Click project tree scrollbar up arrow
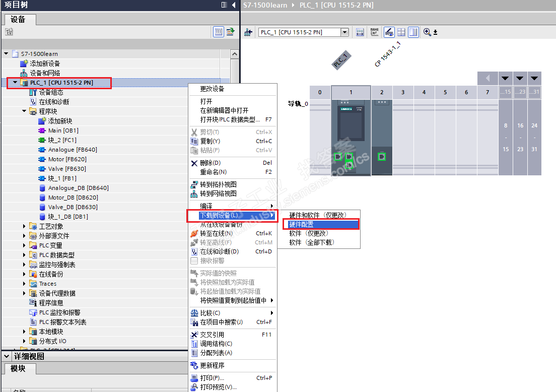The image size is (556, 392). tap(234, 54)
